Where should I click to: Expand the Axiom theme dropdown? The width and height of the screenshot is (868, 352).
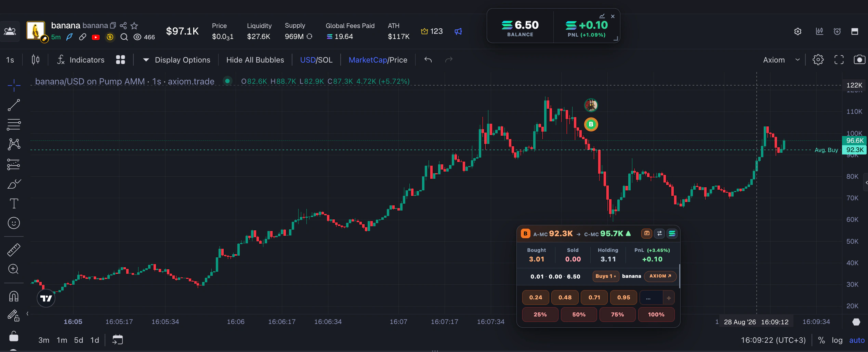781,60
